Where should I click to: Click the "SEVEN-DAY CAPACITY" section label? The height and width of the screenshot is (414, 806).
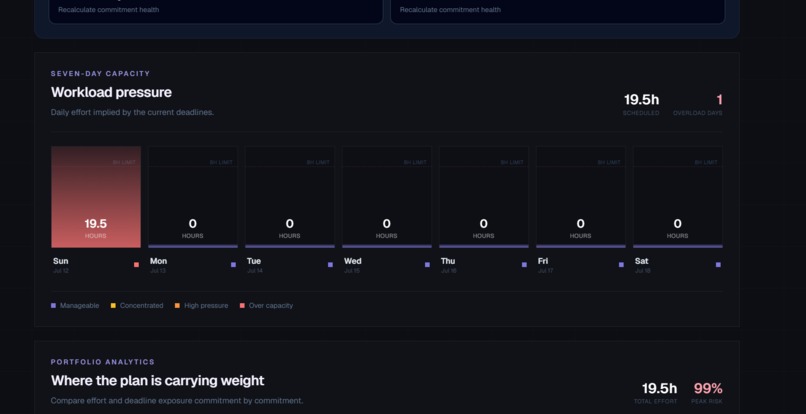[x=100, y=74]
